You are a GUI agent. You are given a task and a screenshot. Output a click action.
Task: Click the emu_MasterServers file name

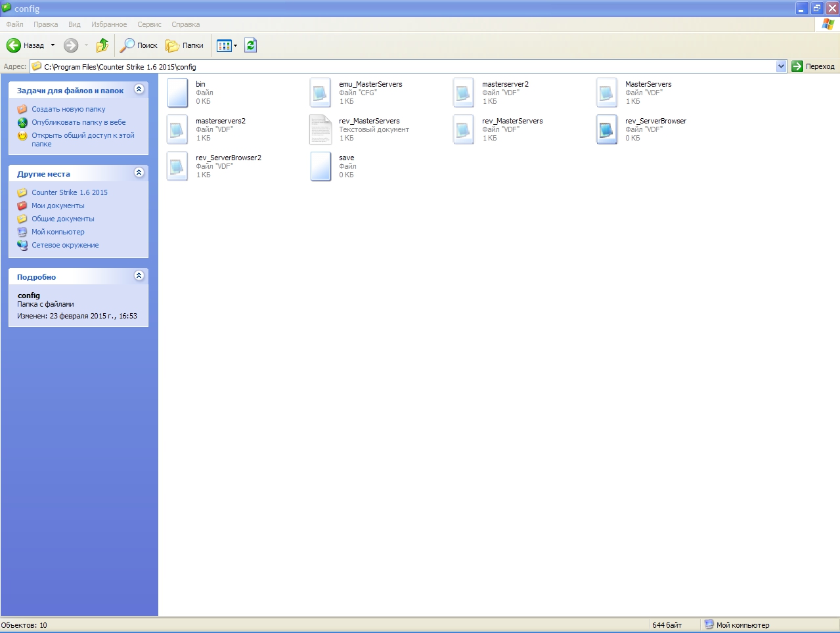370,84
